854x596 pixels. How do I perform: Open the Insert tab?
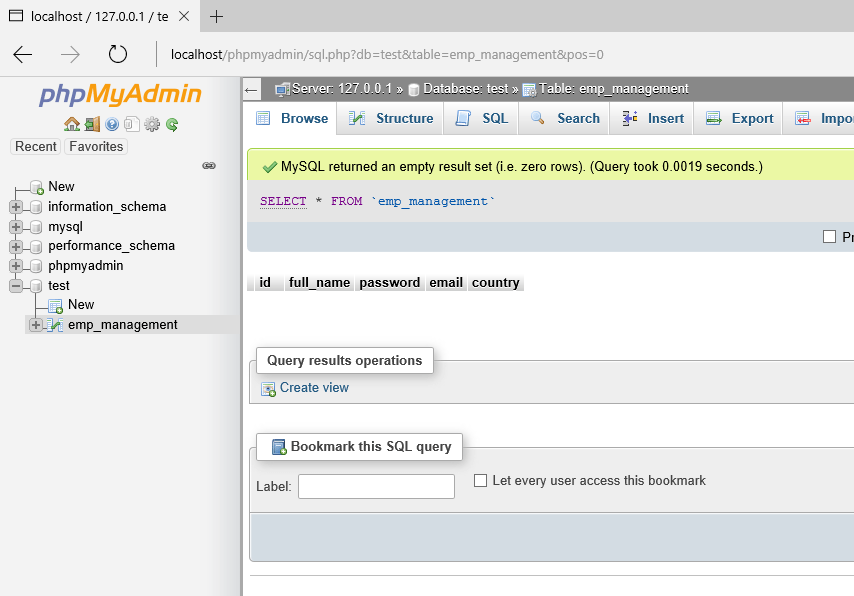click(652, 118)
